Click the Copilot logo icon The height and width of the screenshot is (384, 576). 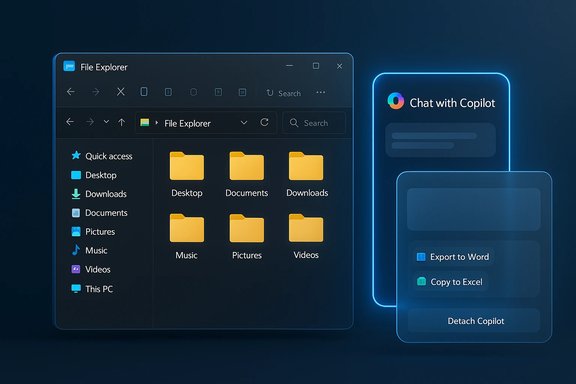396,101
